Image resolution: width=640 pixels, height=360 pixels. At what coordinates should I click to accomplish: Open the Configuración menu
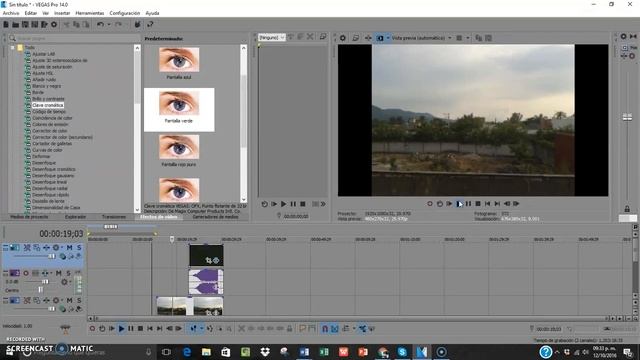pyautogui.click(x=124, y=13)
